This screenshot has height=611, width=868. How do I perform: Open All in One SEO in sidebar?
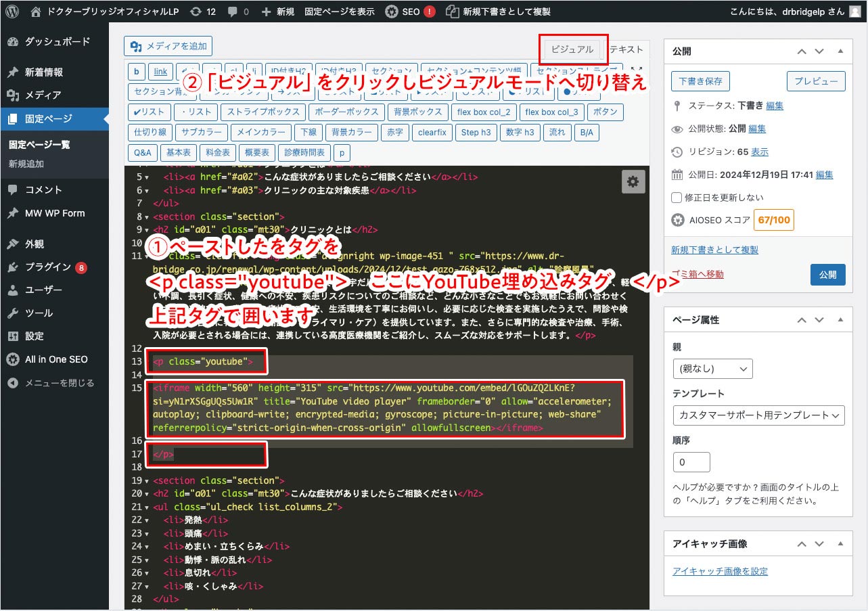pyautogui.click(x=54, y=359)
